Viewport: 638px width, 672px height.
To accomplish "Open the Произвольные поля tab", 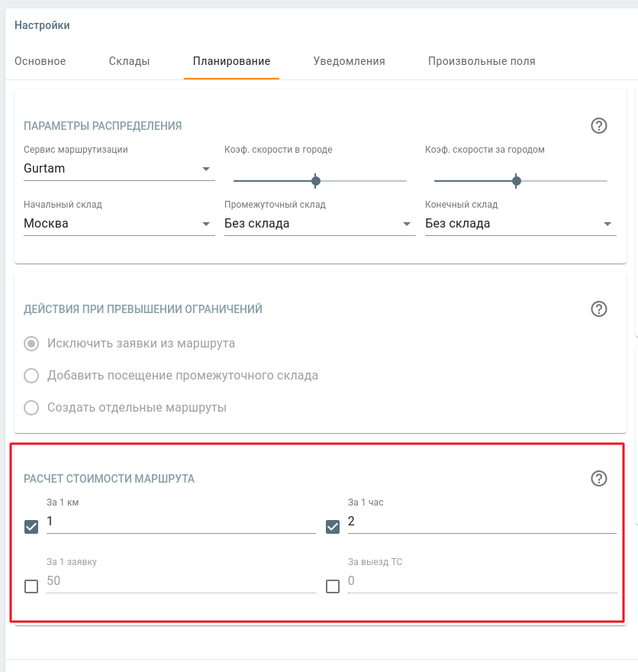I will [482, 61].
